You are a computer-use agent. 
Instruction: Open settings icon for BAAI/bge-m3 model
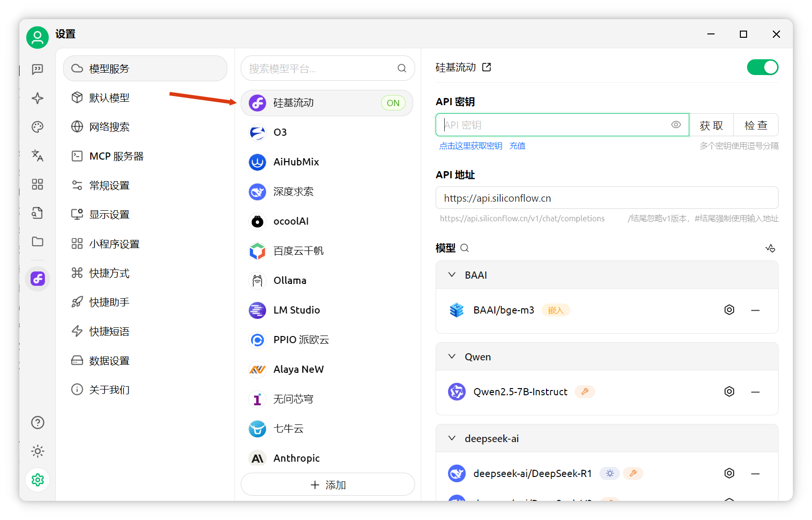coord(729,310)
